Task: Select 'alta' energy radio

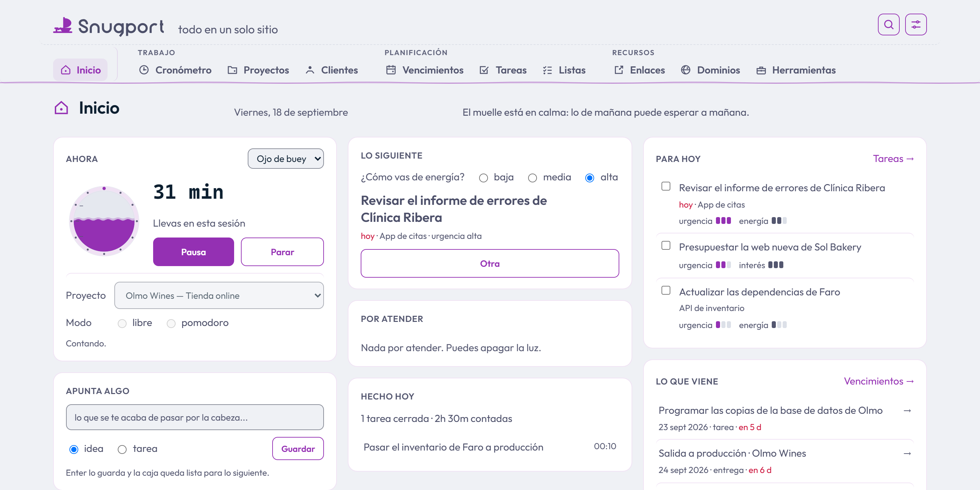Action: [x=589, y=178]
